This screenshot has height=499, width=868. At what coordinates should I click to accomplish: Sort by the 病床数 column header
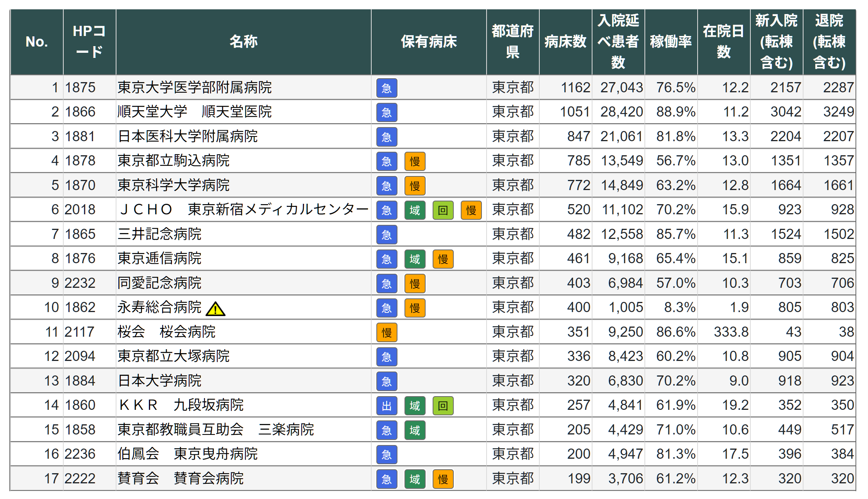(x=566, y=42)
